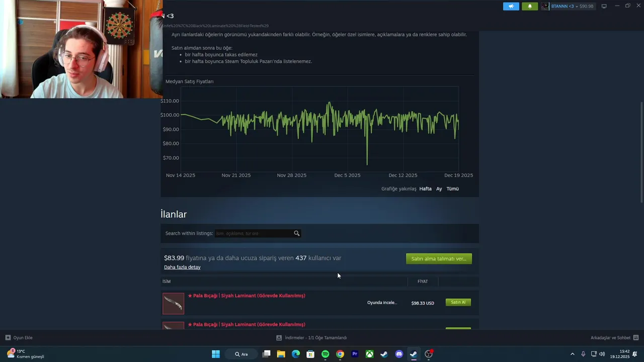This screenshot has width=644, height=362.
Task: Open İndirmeler downloads status at bottom
Action: pos(311,338)
